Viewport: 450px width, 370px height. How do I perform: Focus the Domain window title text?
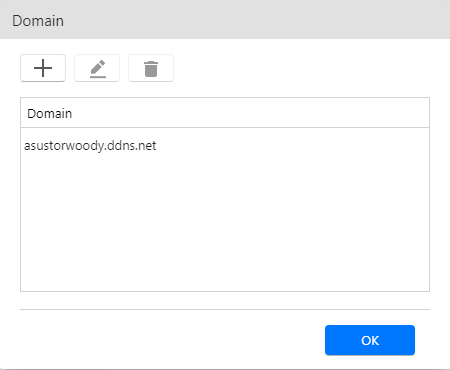38,21
